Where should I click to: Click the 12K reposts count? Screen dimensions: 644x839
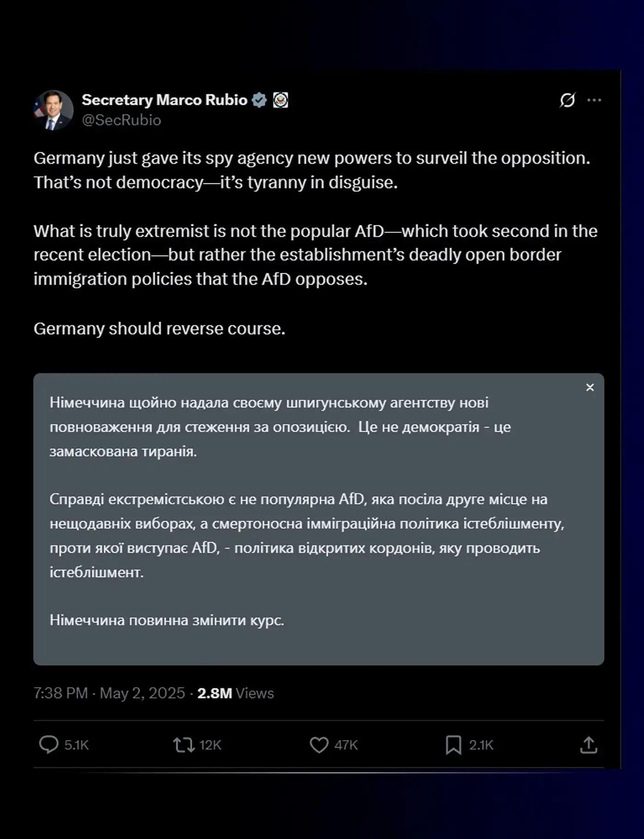pos(210,745)
